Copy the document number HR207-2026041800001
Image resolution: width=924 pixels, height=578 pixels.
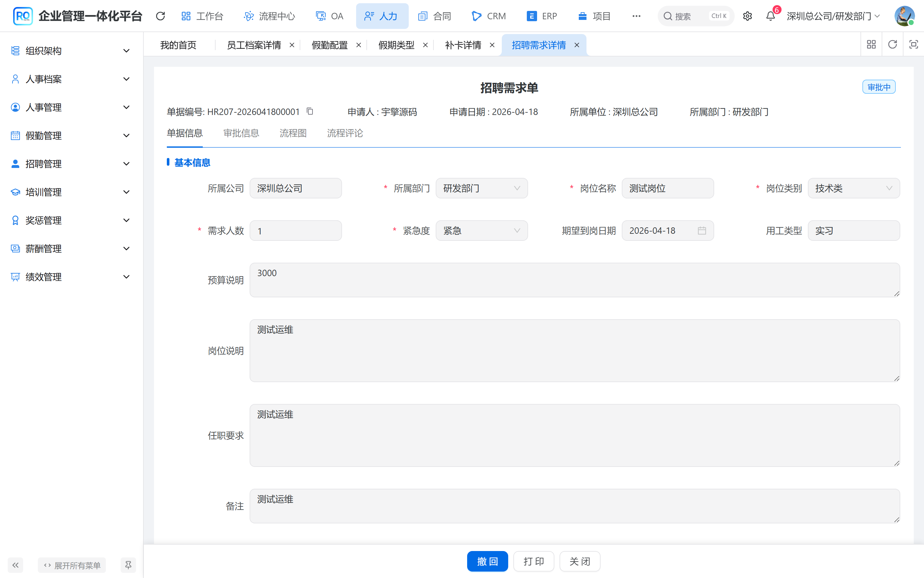pyautogui.click(x=310, y=111)
